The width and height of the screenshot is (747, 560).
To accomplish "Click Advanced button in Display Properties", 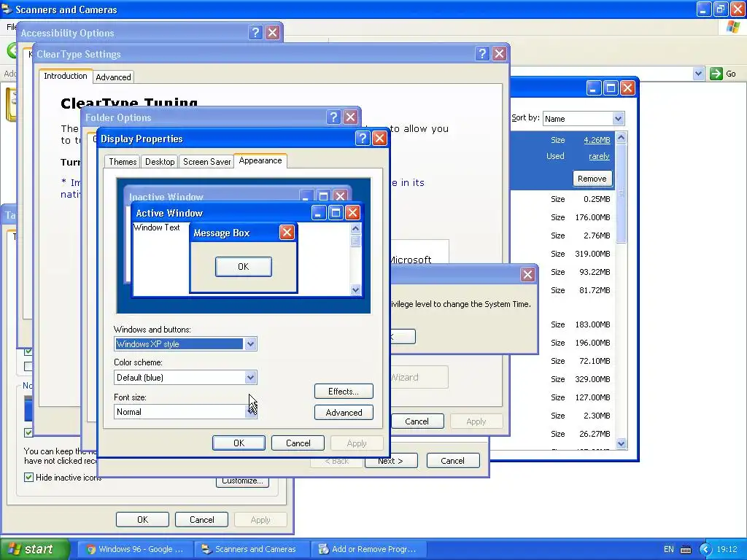I will coord(344,413).
